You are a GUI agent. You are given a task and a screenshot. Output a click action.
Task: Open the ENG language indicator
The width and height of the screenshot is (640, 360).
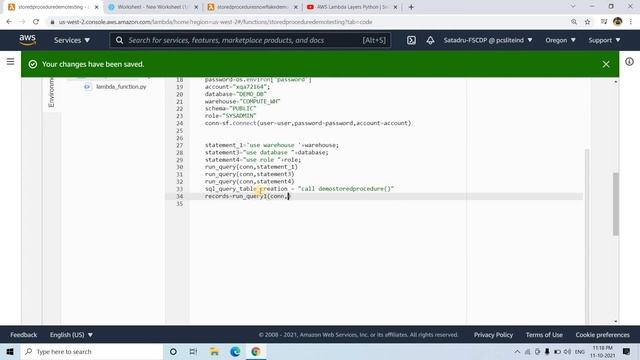click(580, 351)
